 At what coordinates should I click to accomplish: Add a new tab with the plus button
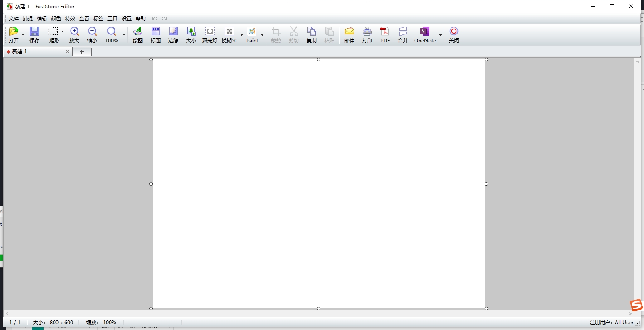tap(82, 52)
